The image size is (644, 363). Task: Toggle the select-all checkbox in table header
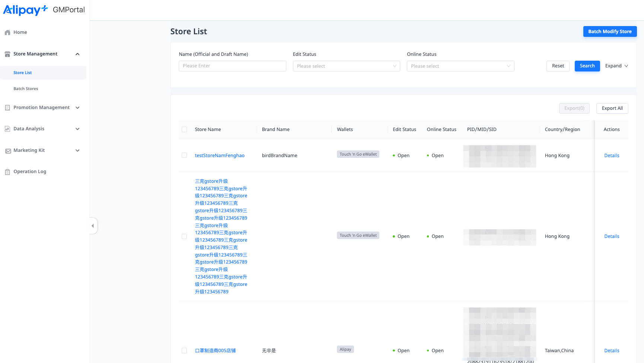point(184,130)
